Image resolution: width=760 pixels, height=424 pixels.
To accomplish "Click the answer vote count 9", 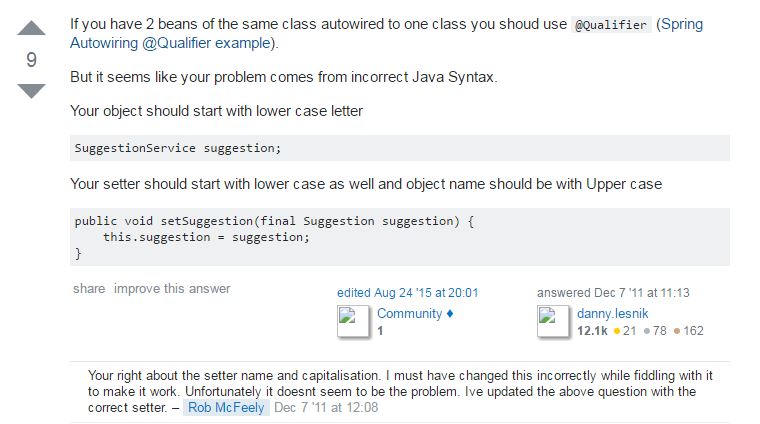I will (32, 60).
